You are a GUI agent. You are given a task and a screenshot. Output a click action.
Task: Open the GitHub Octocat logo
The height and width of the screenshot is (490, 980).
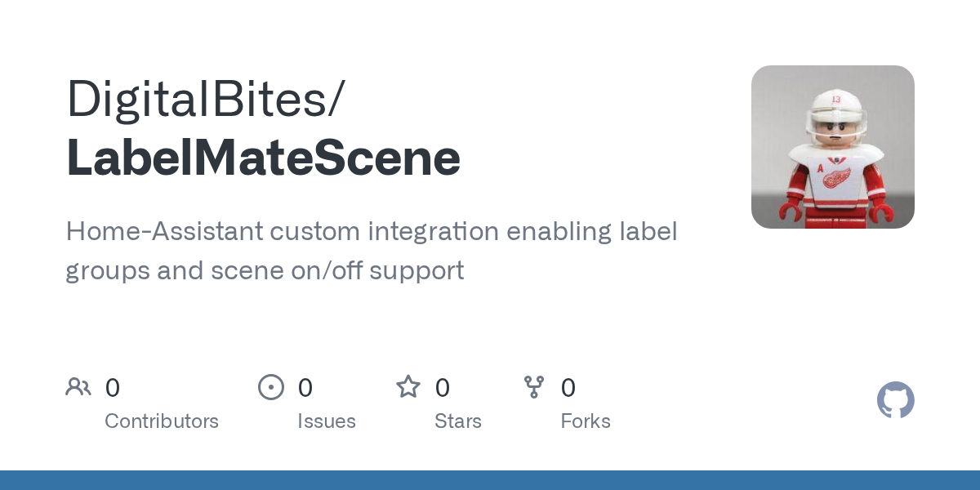896,400
